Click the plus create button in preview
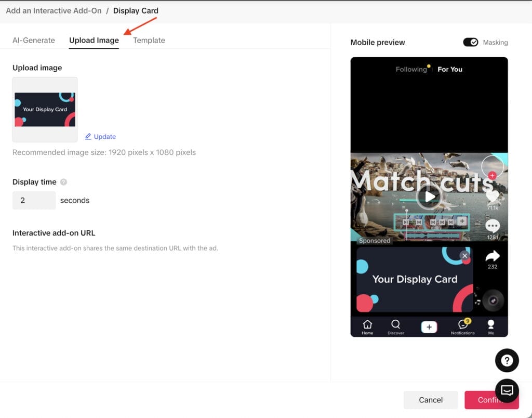This screenshot has width=532, height=418. [429, 326]
